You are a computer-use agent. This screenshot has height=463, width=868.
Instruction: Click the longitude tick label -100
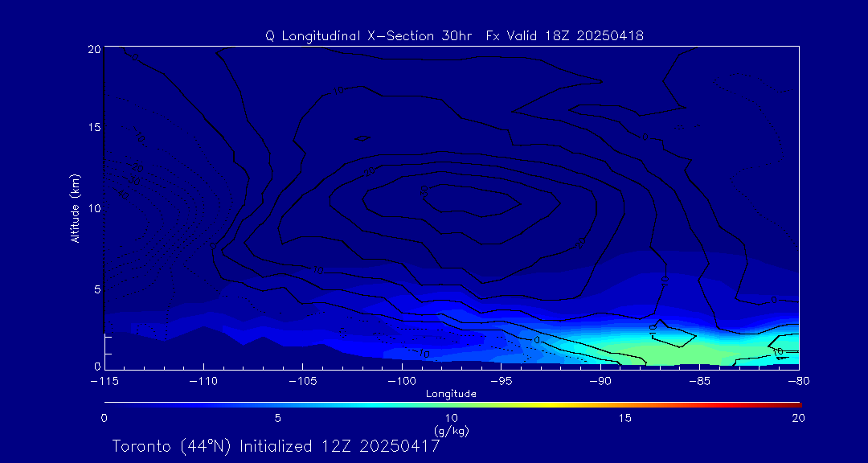tap(402, 382)
